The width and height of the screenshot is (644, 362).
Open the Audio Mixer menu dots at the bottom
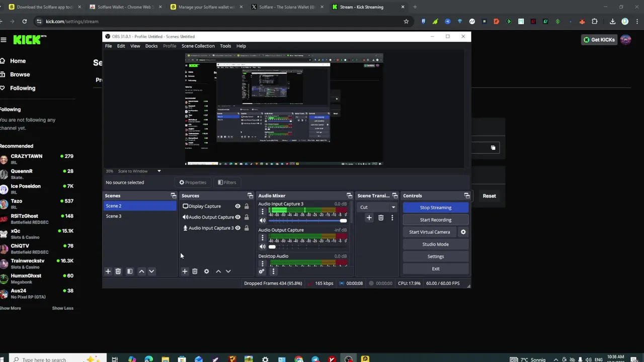[x=273, y=271]
